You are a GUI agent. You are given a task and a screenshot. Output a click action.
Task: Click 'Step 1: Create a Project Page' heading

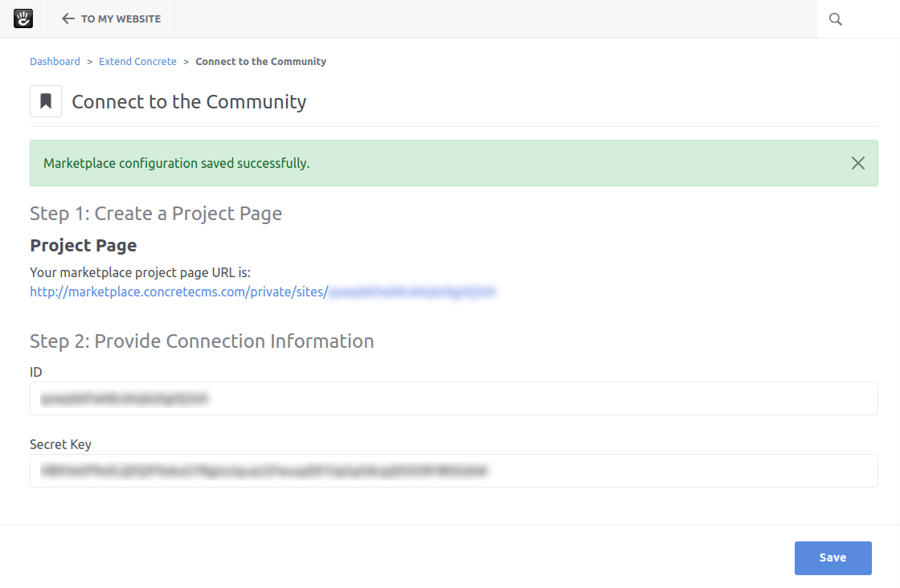point(156,214)
